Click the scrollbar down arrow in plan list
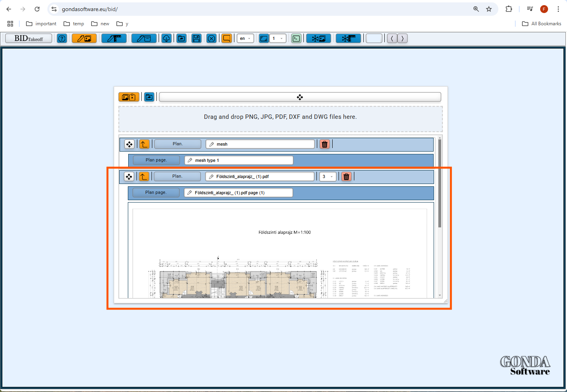The width and height of the screenshot is (567, 392). tap(440, 295)
